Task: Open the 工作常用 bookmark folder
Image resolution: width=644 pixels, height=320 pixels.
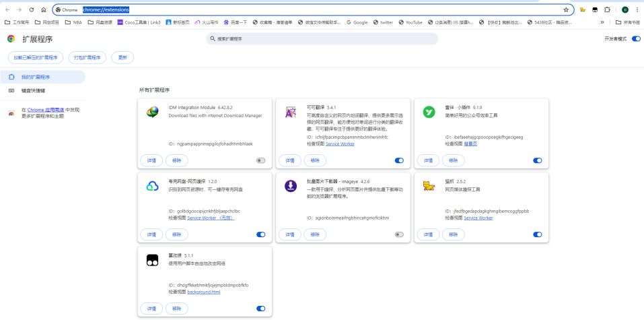Action: point(17,22)
